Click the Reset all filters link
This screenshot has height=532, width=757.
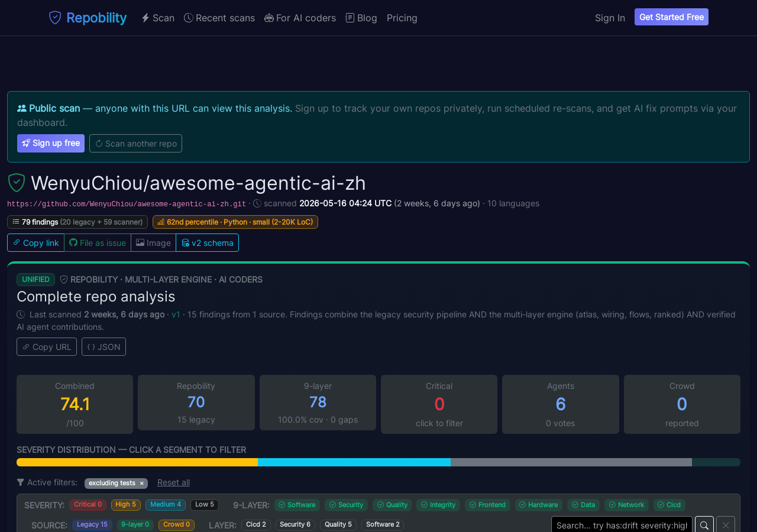point(173,482)
